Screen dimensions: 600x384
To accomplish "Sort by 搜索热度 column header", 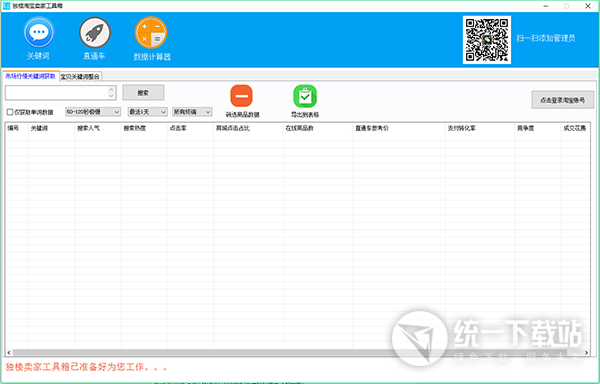I will click(144, 128).
